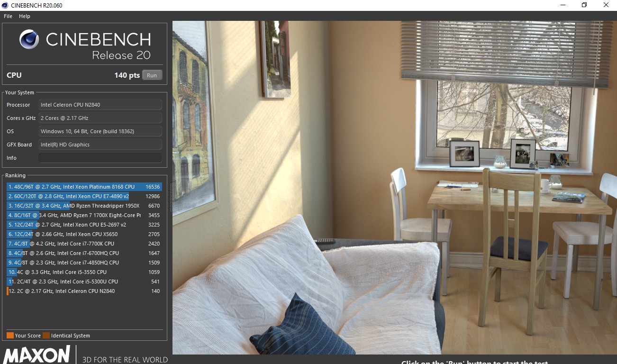Image resolution: width=617 pixels, height=364 pixels.
Task: Start the CPU test with Run
Action: click(x=152, y=75)
